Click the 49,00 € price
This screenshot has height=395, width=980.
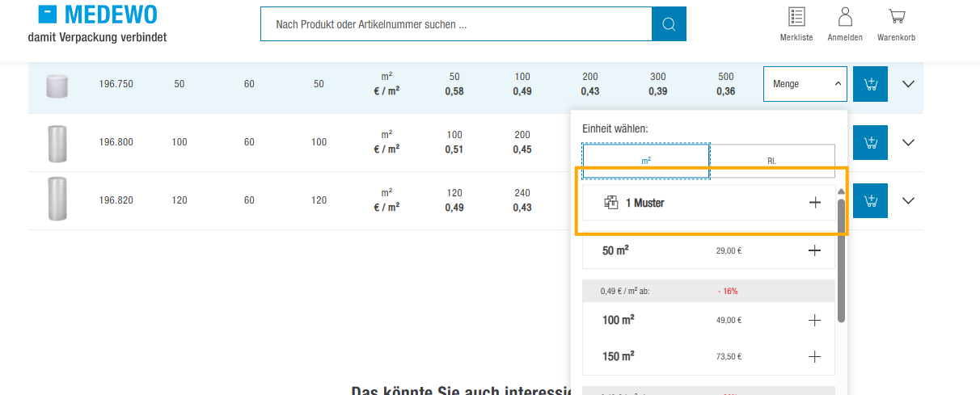click(x=729, y=321)
